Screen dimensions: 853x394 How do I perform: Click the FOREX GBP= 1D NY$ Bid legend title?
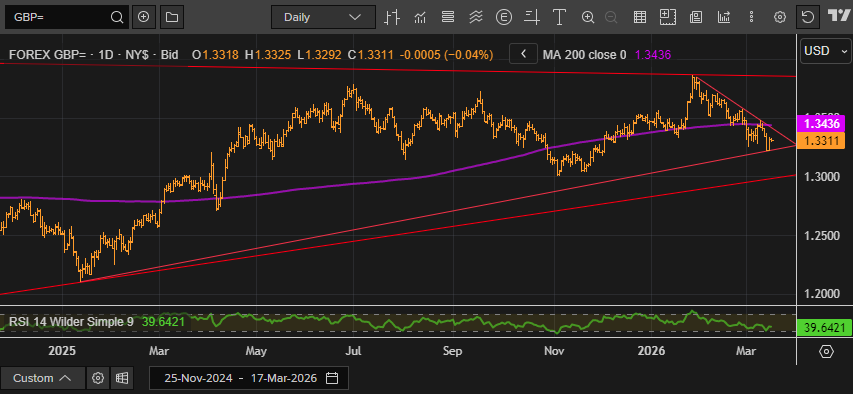pos(94,54)
